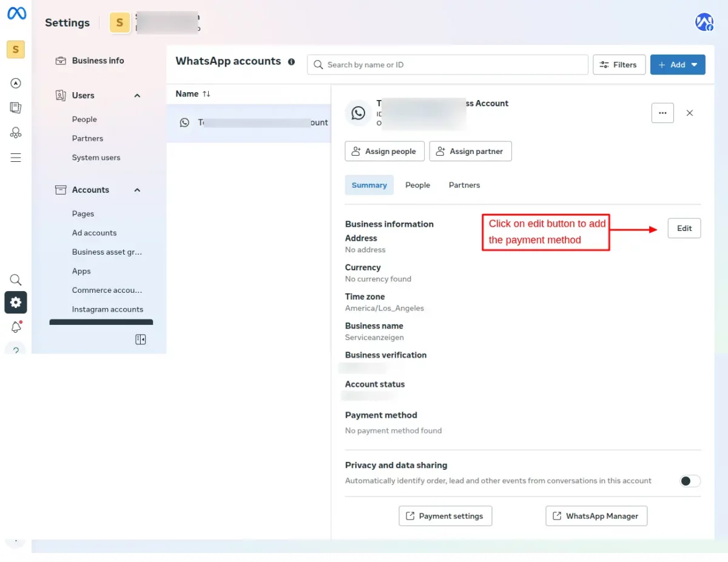Screen dimensions: 728x562
Task: Open the notifications bell icon
Action: 16,327
